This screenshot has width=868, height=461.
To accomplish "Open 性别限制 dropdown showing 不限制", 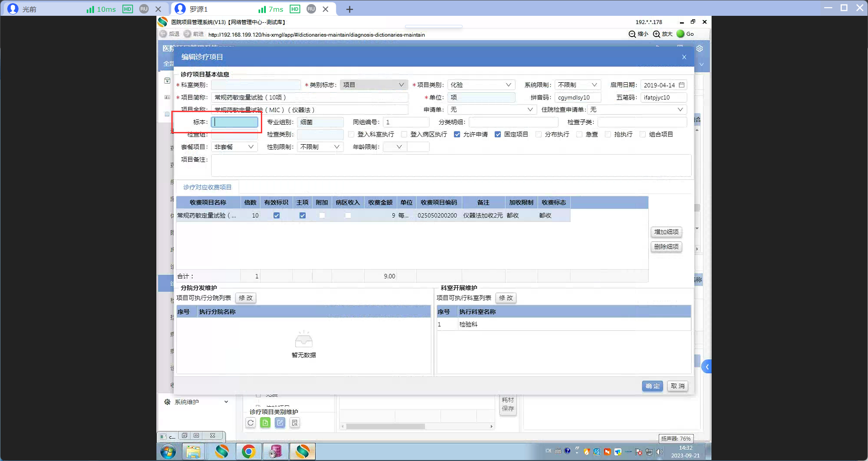I will 320,147.
